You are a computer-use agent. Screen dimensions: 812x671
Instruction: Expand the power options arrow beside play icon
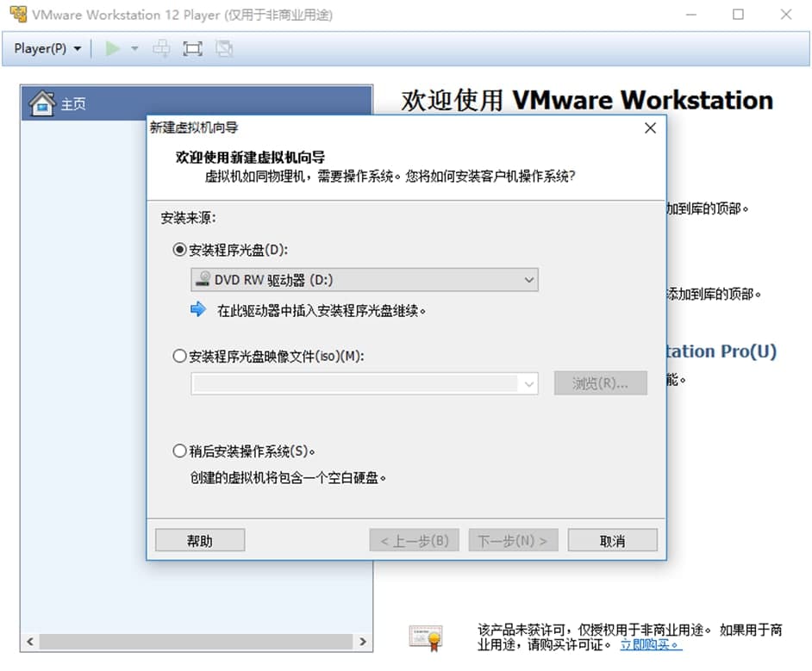click(134, 48)
